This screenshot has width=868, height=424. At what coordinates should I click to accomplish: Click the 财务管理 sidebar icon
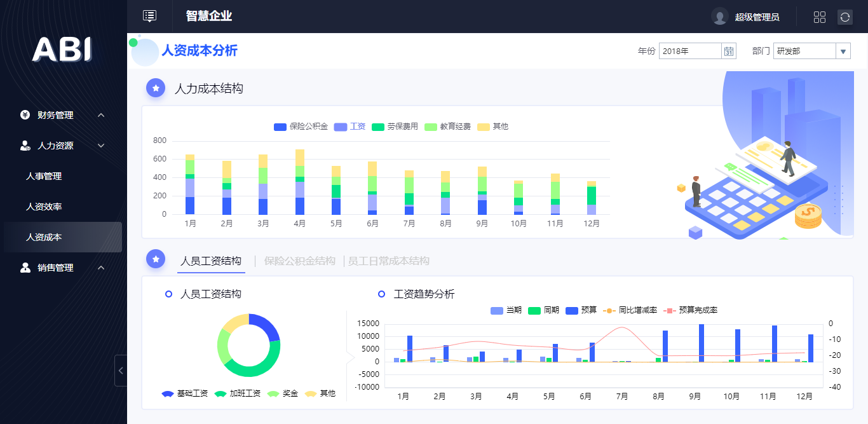point(24,115)
